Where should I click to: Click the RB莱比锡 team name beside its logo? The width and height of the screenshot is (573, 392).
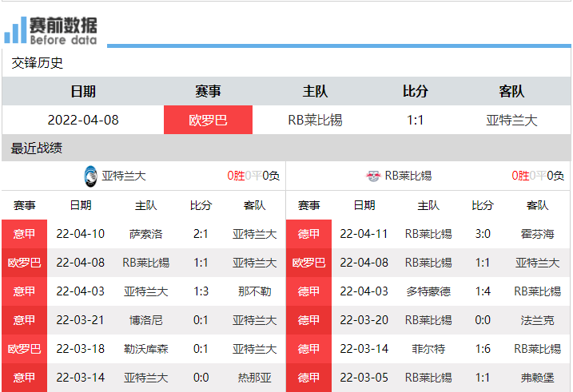click(x=408, y=176)
